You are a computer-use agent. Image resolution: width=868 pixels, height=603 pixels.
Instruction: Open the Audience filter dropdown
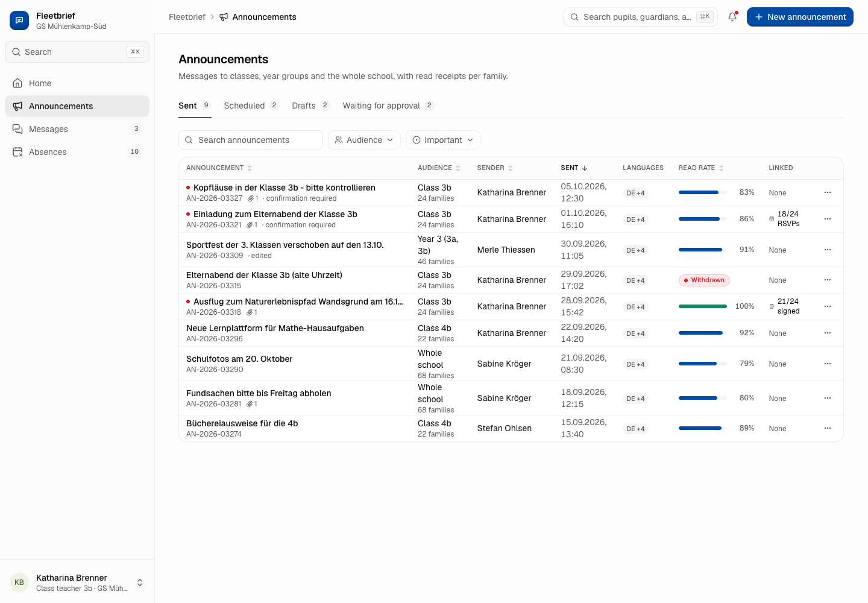pyautogui.click(x=364, y=140)
